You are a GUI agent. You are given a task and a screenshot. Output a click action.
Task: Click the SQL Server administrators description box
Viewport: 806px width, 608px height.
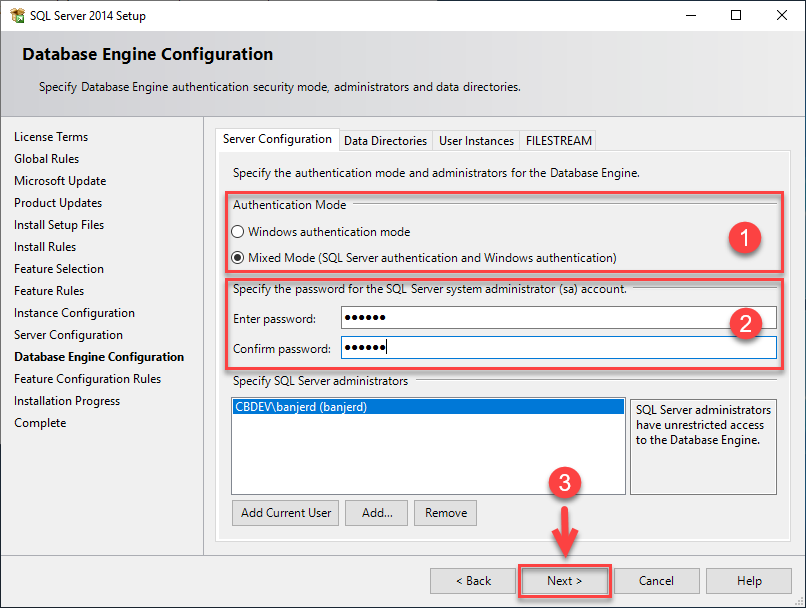pos(703,447)
